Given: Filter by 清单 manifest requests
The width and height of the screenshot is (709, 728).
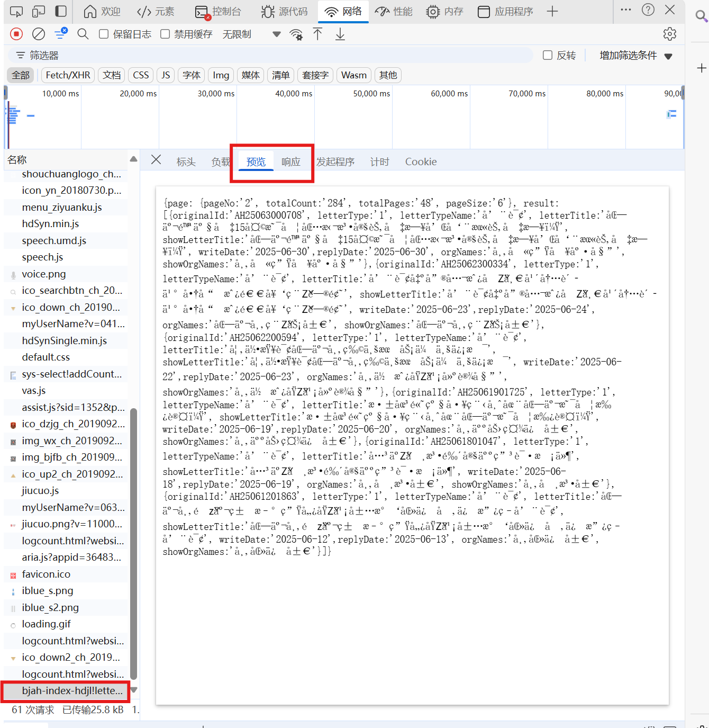Looking at the screenshot, I should point(280,75).
